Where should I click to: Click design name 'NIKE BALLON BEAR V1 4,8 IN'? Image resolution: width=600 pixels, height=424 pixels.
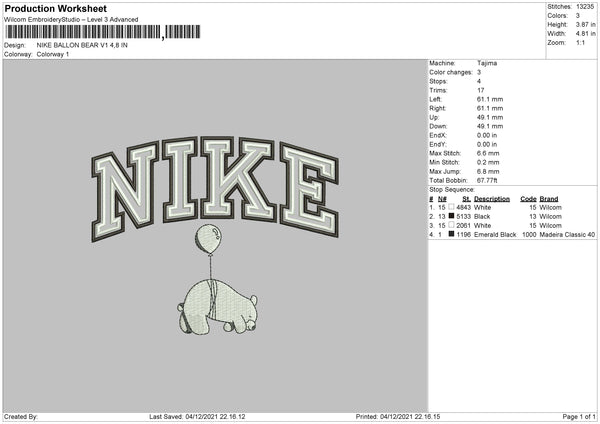(x=82, y=45)
